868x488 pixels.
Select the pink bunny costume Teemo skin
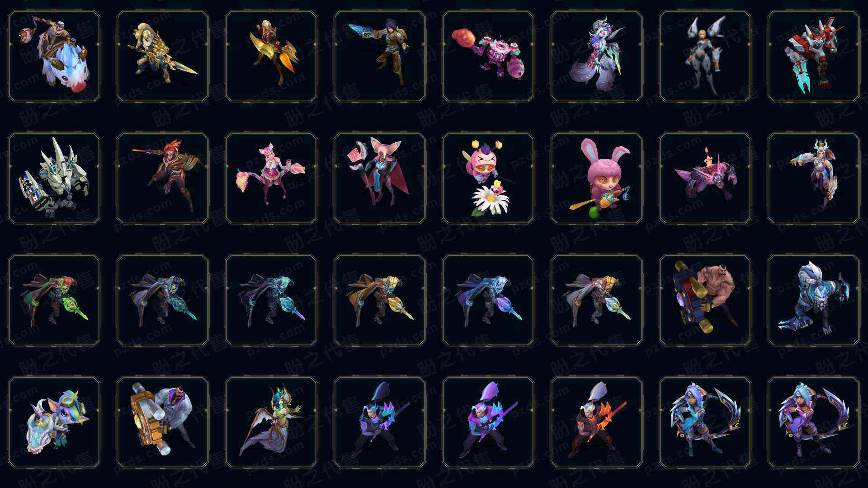tap(597, 178)
